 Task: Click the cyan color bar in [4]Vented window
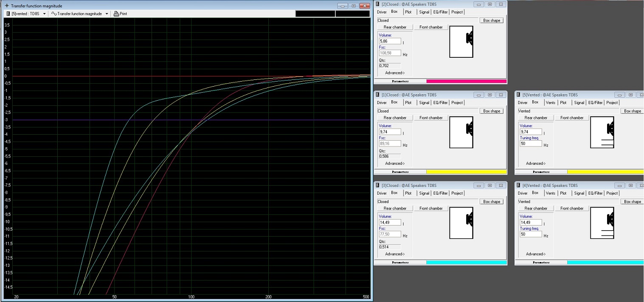605,262
